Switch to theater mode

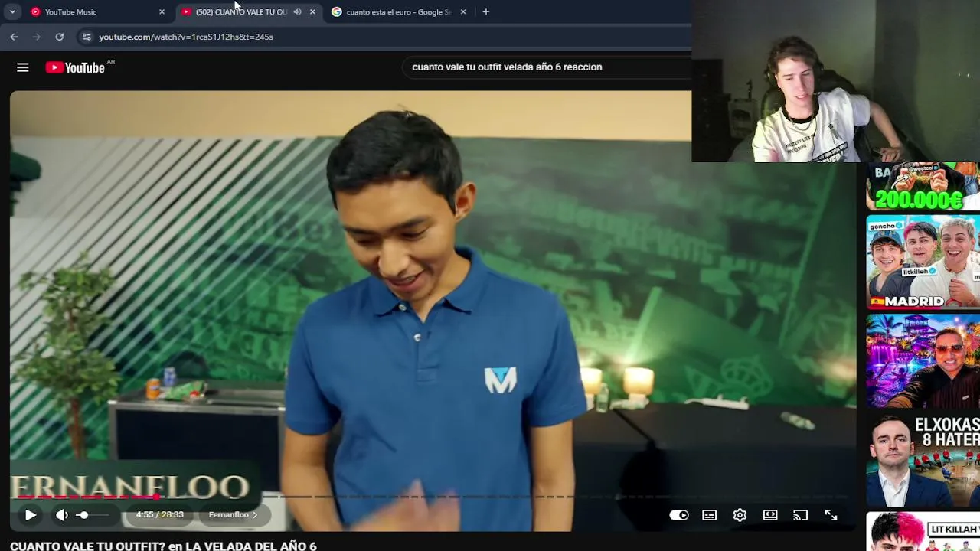(770, 515)
